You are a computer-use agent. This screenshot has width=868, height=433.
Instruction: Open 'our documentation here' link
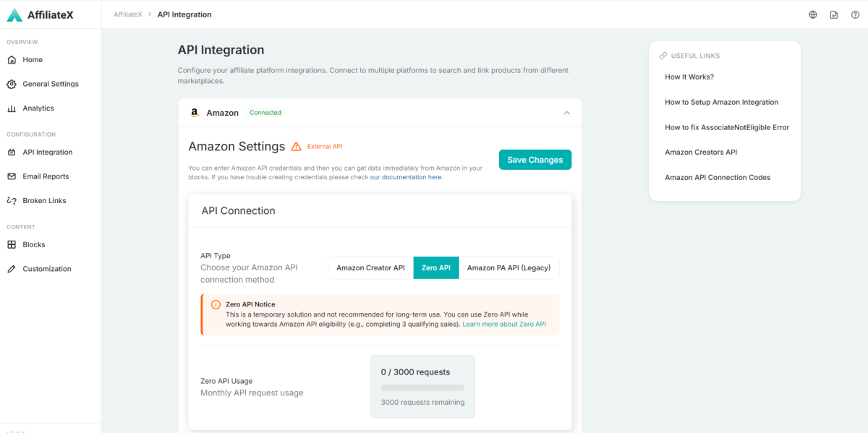click(406, 177)
